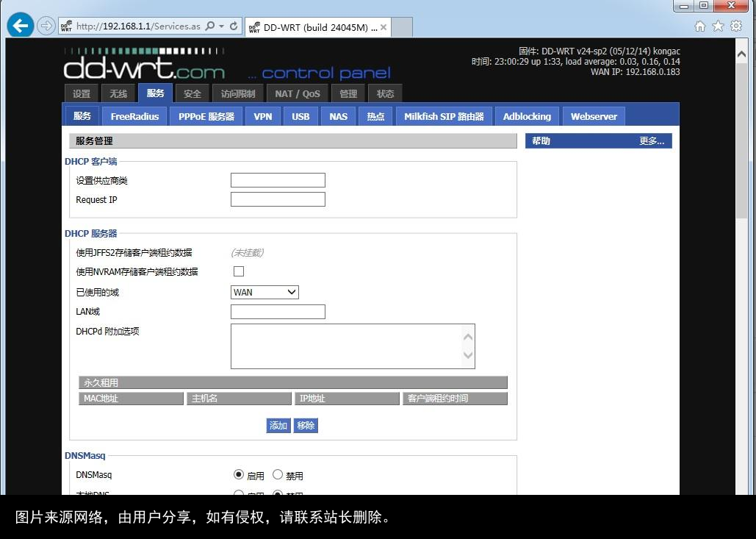Image resolution: width=756 pixels, height=539 pixels.
Task: Click the browser Back arrow
Action: point(20,25)
